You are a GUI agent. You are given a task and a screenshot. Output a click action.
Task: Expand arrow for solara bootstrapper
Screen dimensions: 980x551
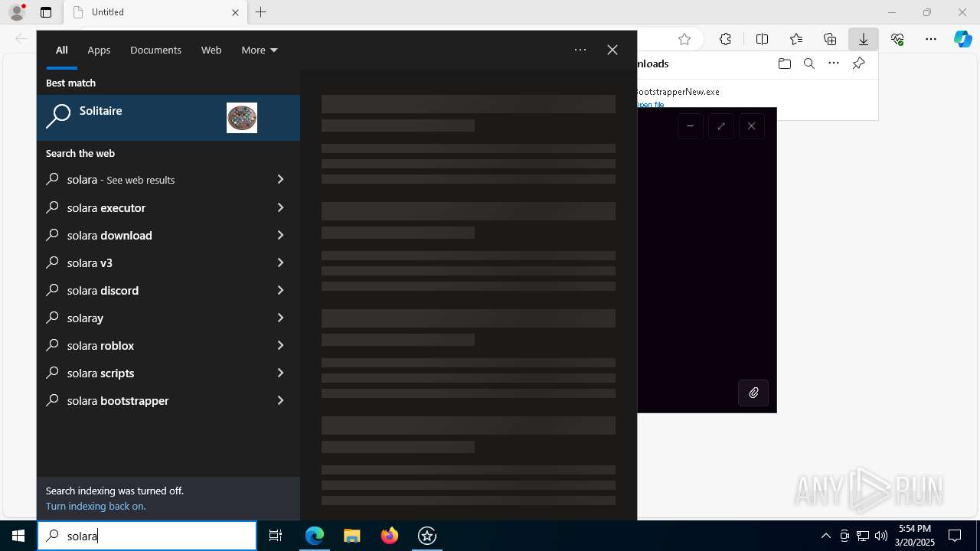tap(280, 400)
